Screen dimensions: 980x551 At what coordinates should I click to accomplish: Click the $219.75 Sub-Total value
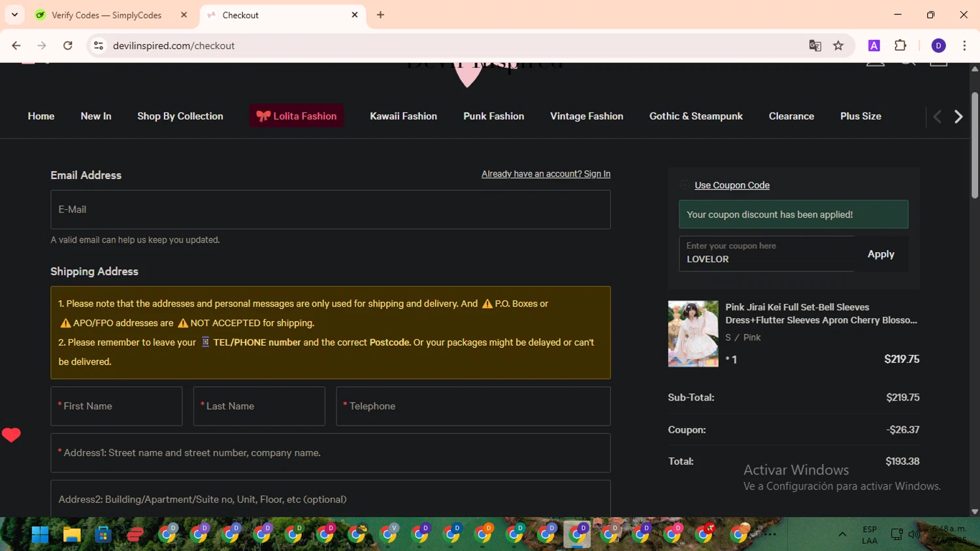coord(903,397)
